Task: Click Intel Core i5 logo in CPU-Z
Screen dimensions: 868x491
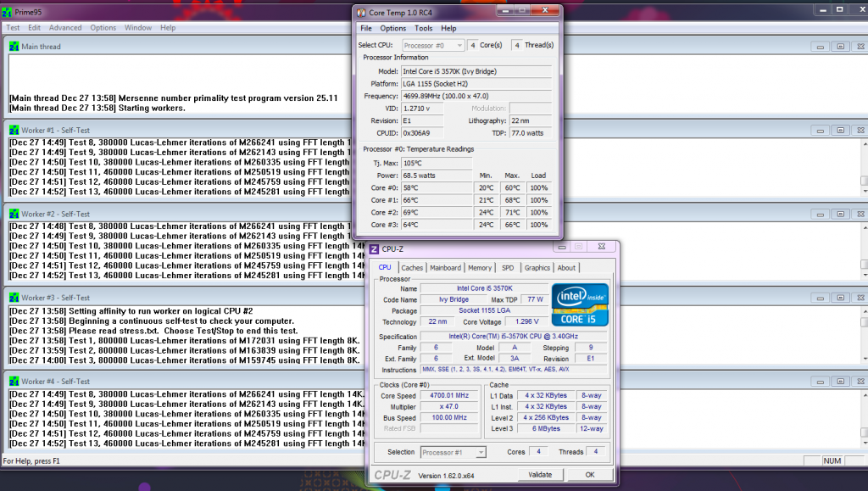Action: (580, 304)
